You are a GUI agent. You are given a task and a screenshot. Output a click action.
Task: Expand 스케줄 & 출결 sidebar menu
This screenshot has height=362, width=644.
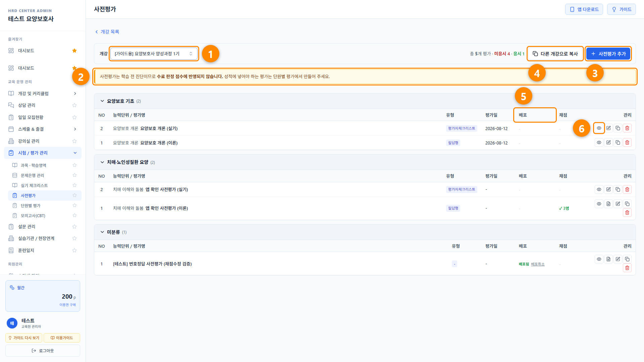pos(43,129)
